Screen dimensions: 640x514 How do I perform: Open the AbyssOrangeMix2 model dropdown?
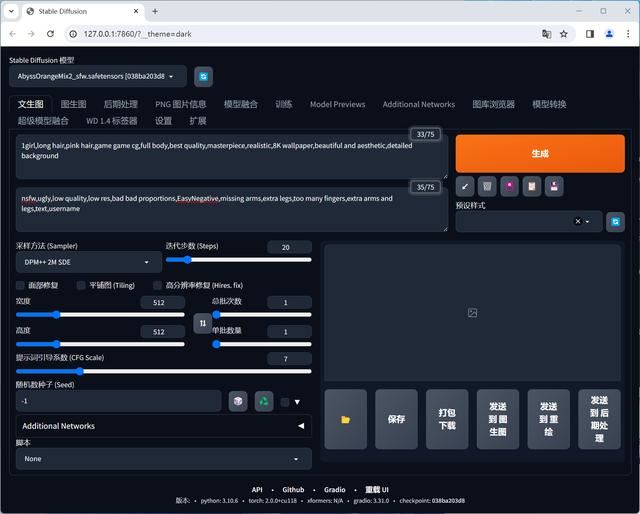pyautogui.click(x=98, y=76)
